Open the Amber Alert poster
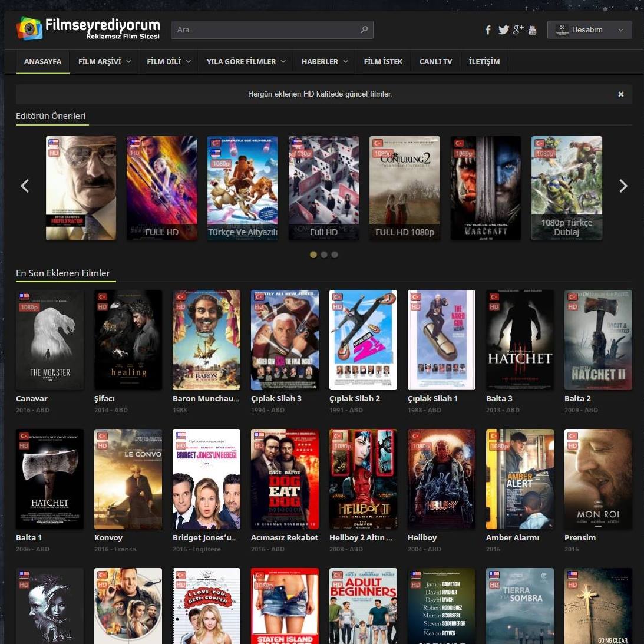 tap(520, 479)
